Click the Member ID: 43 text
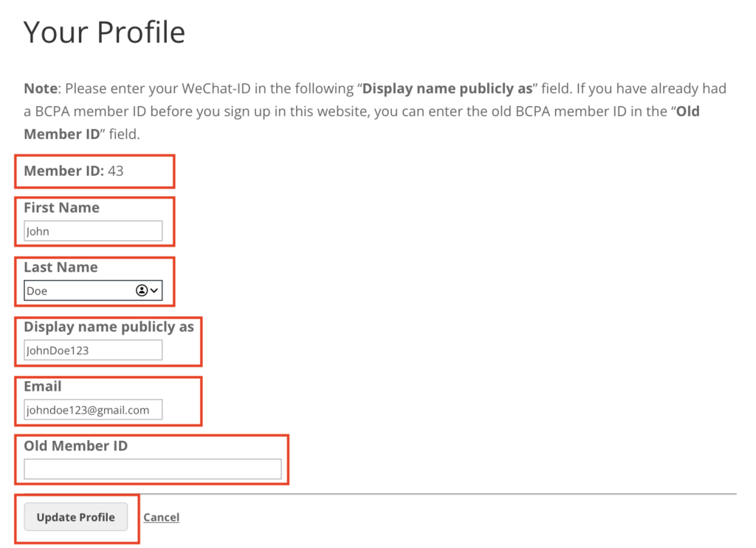 [x=74, y=171]
